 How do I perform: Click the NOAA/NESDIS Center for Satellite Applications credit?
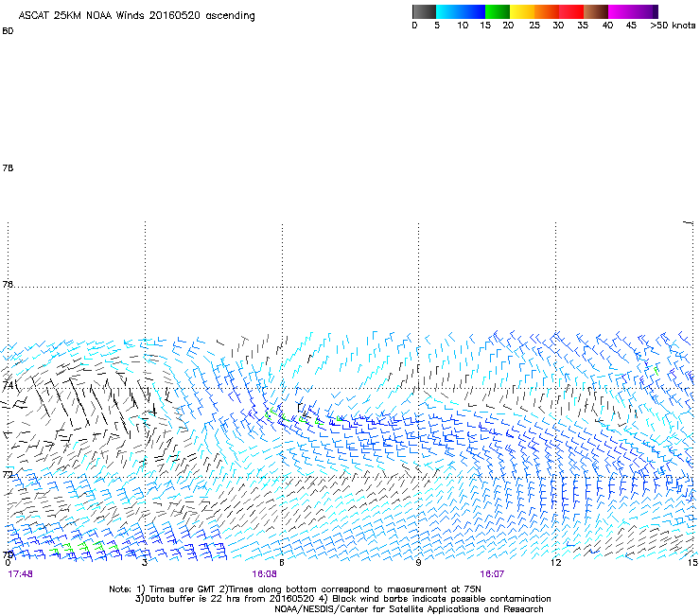click(409, 609)
